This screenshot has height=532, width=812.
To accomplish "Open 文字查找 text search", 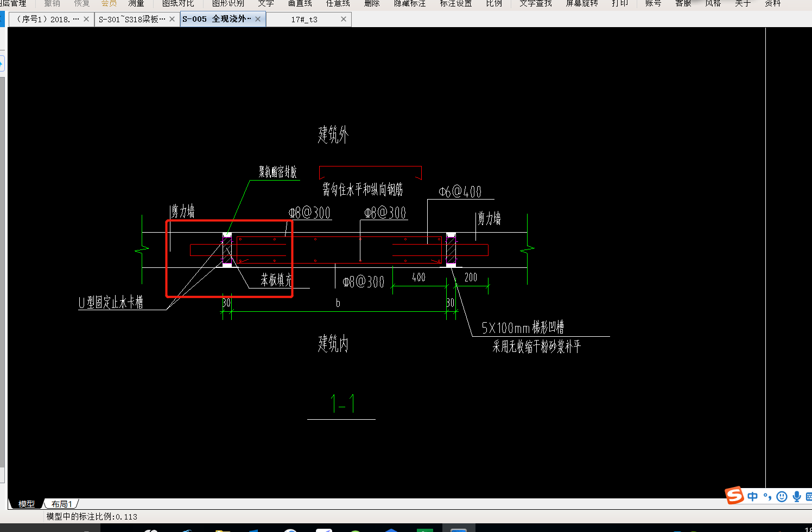I will point(536,3).
